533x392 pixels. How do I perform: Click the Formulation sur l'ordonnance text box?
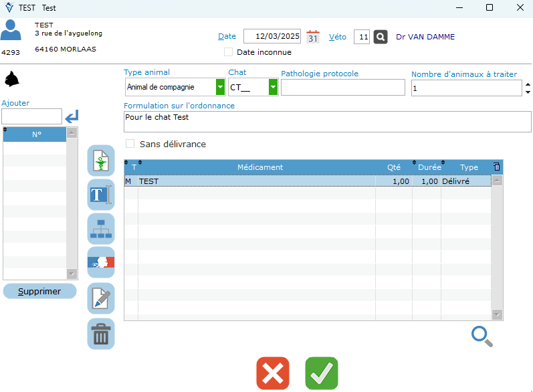click(327, 122)
